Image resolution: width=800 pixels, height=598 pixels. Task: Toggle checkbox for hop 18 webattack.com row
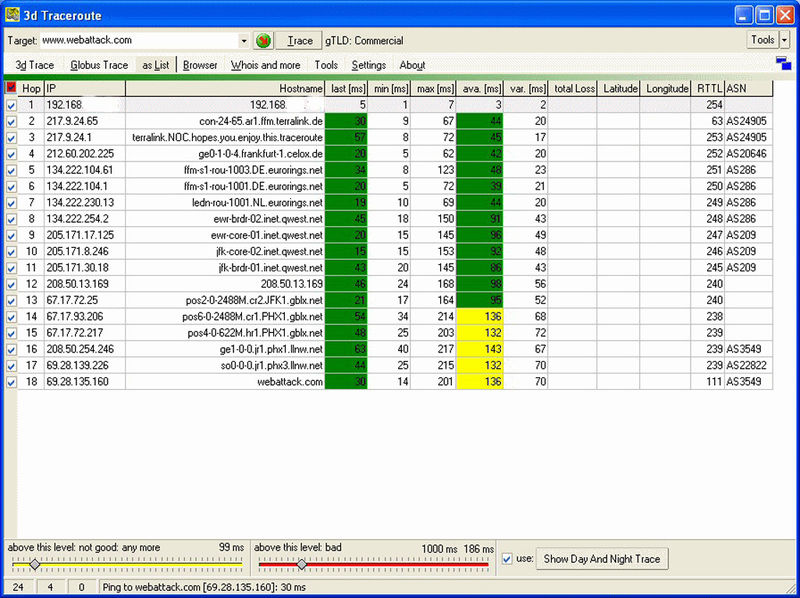tap(11, 382)
